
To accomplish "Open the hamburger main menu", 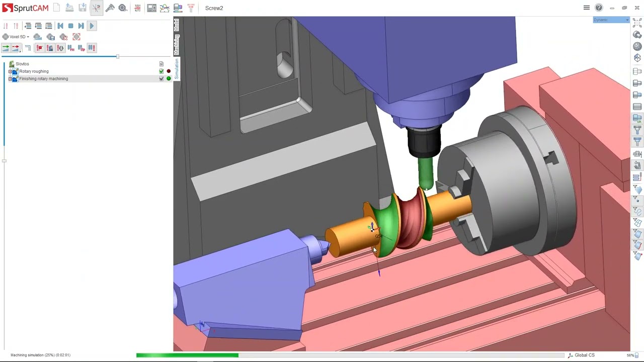I will 587,8.
